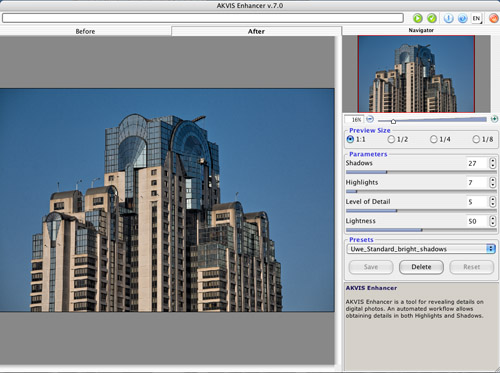The image size is (500, 373).
Task: Click the green Run processing button
Action: point(418,18)
